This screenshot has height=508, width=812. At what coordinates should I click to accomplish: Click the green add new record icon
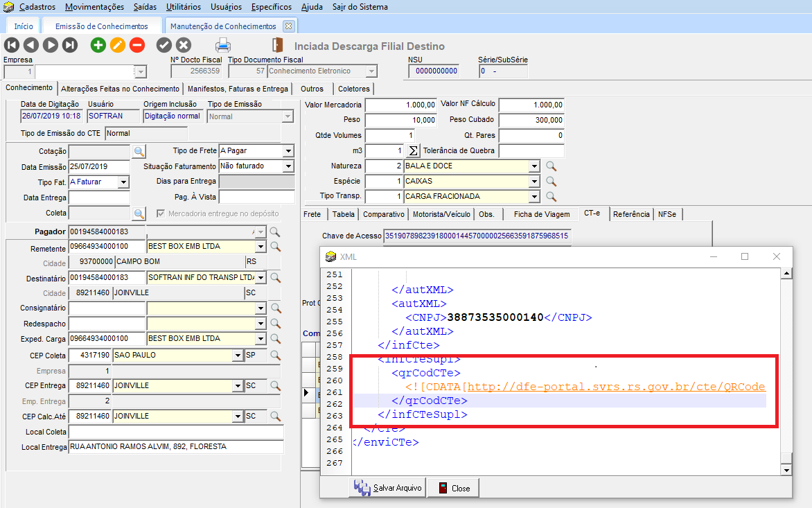98,45
